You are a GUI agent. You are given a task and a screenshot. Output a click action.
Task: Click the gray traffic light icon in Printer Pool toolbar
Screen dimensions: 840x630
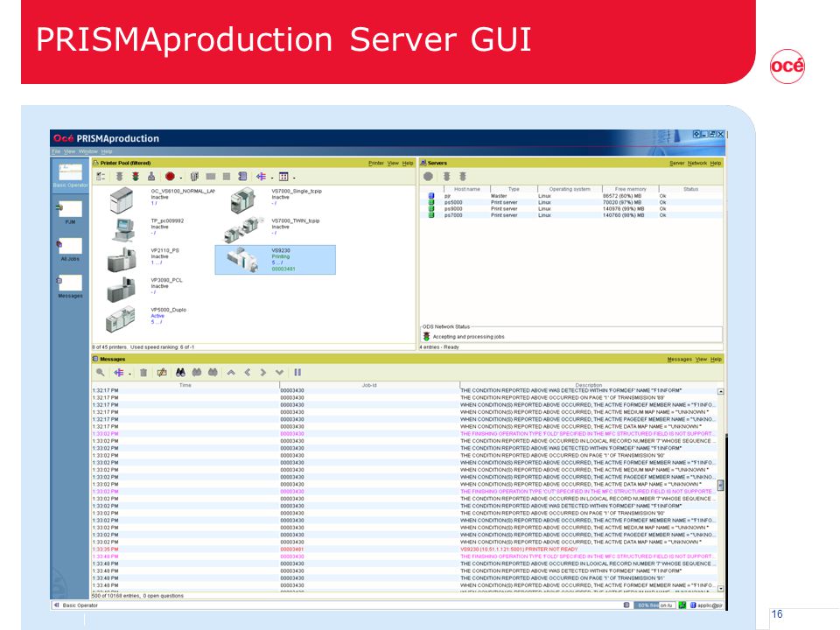tap(120, 176)
